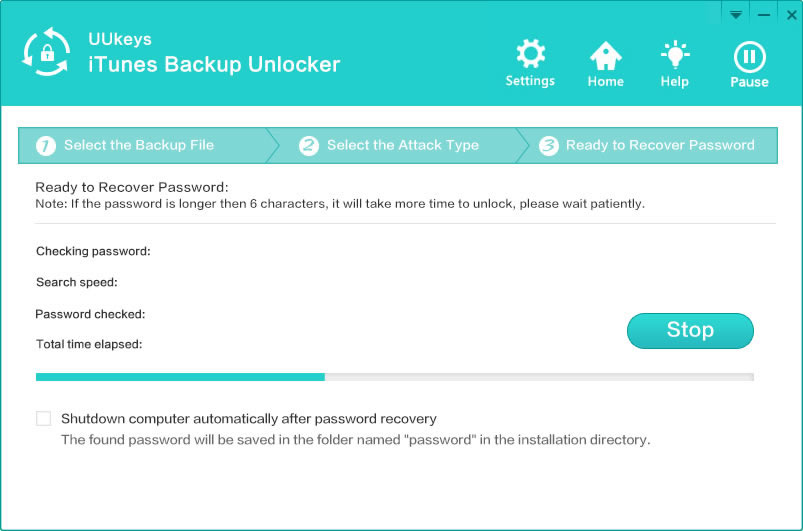Click the Settings label text

(x=530, y=81)
